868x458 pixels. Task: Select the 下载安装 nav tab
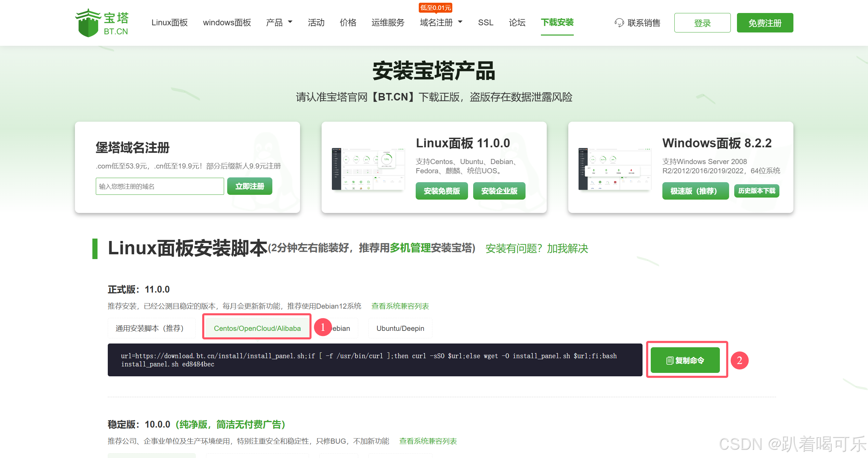tap(557, 23)
